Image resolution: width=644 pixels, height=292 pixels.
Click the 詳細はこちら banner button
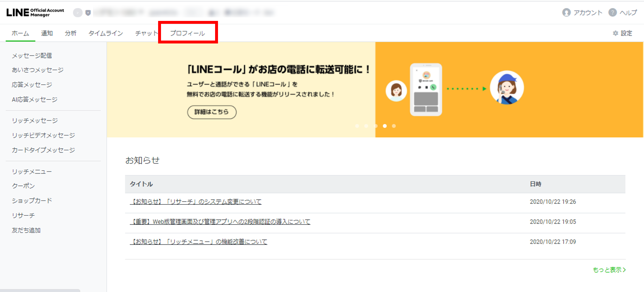coord(212,112)
